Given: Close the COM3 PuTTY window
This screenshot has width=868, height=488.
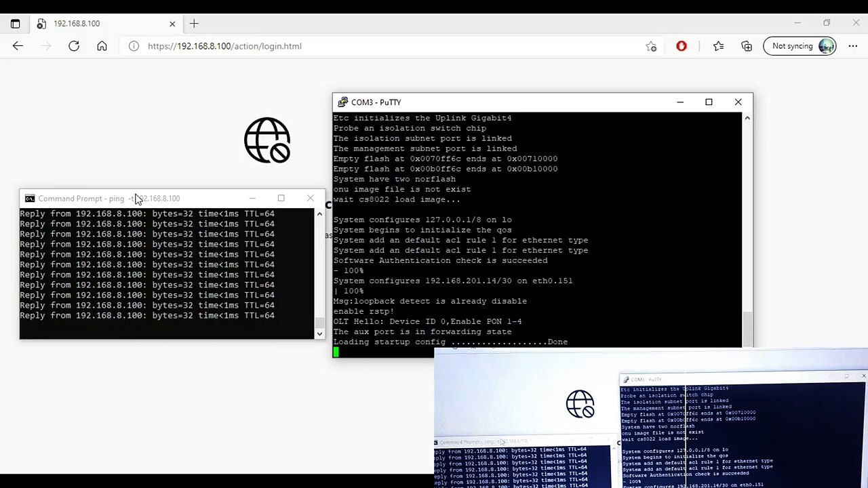Looking at the screenshot, I should click(x=738, y=102).
